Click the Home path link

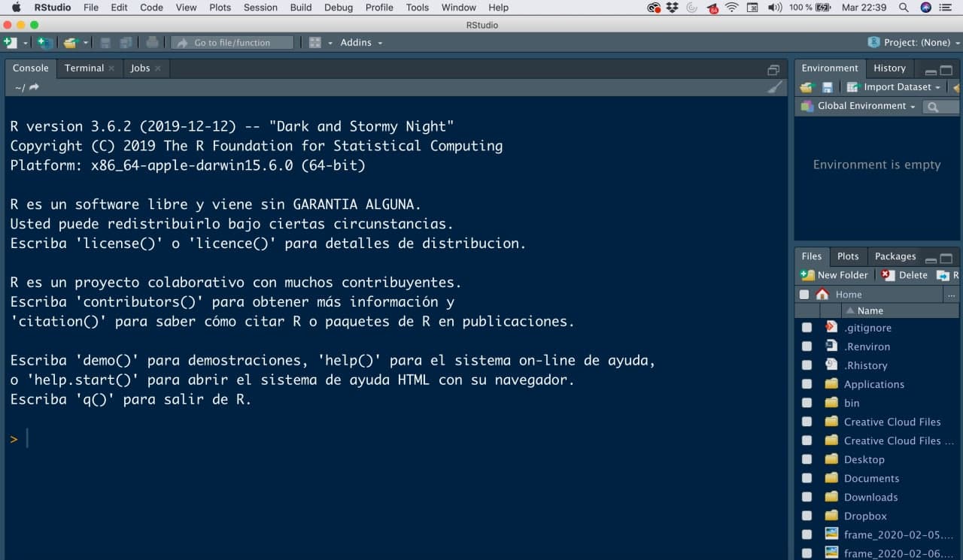[x=849, y=295]
